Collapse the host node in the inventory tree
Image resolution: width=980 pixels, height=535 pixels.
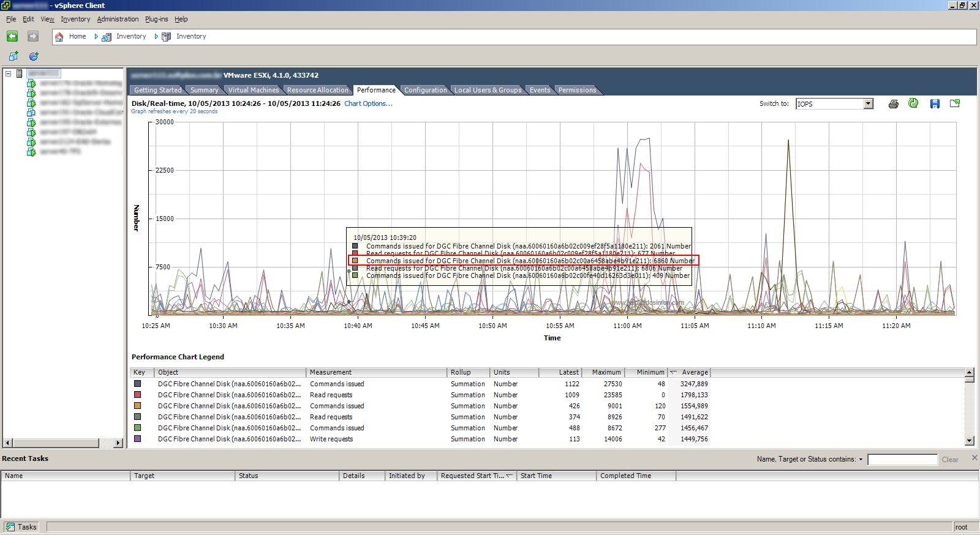coord(9,73)
